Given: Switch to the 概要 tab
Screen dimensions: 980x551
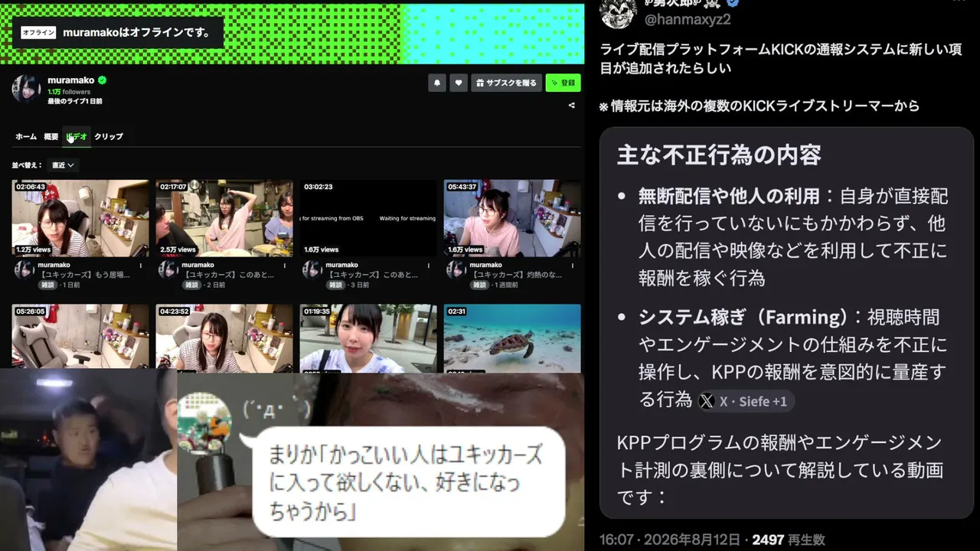Looking at the screenshot, I should pos(51,136).
